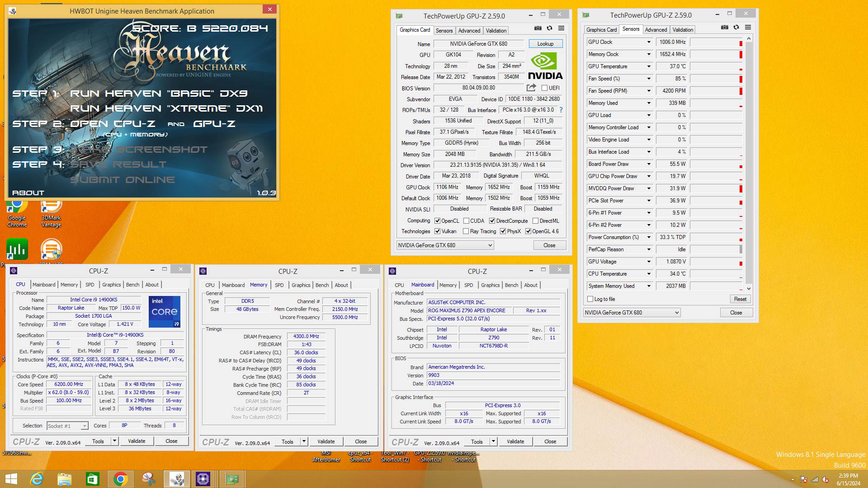
Task: Open hamburger menu in GPU-Z Sensors window
Action: coord(748,27)
